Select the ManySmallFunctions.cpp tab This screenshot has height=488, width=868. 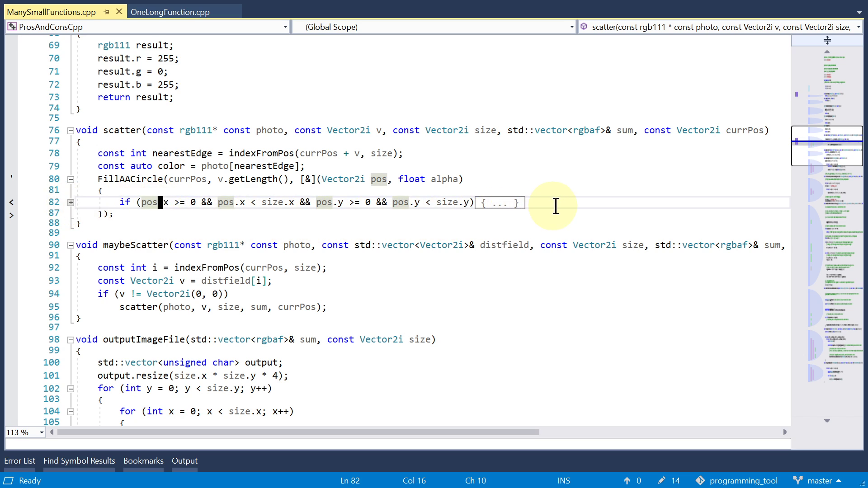click(51, 12)
